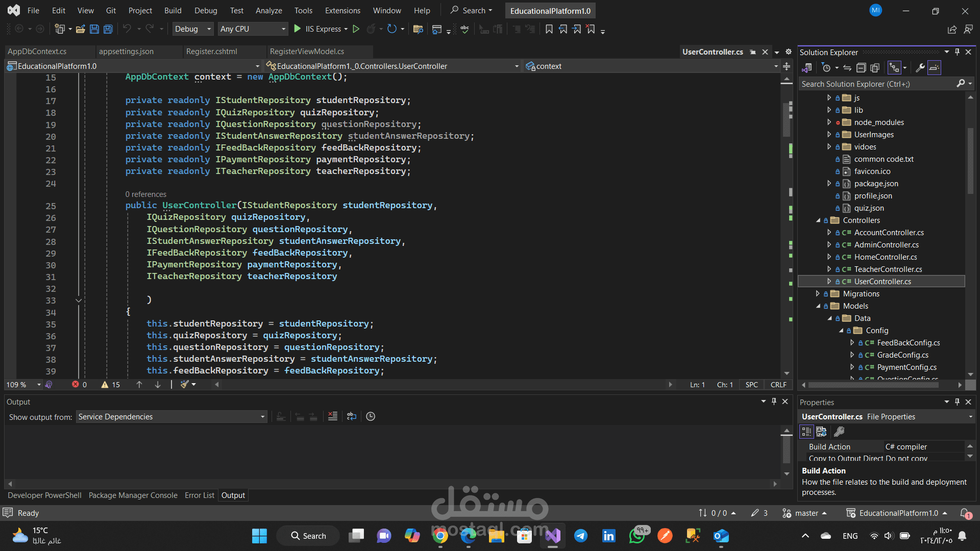This screenshot has width=980, height=551.
Task: Click the master branch button in status bar
Action: (x=805, y=513)
